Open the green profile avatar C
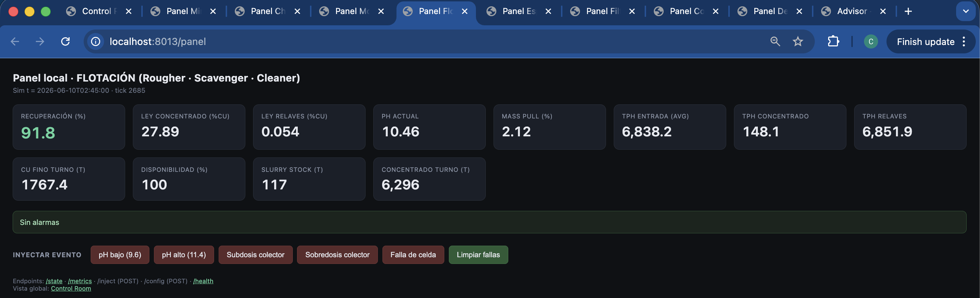The image size is (980, 298). [x=871, y=41]
